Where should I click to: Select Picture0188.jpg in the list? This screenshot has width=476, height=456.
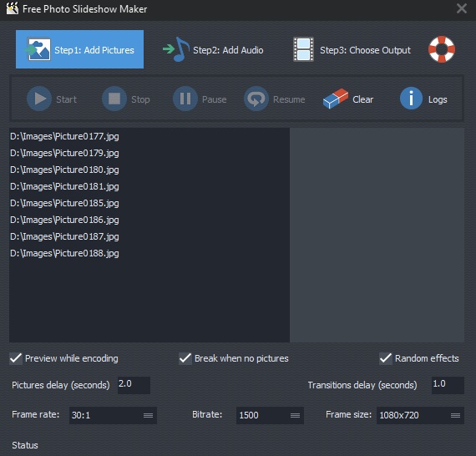coord(149,253)
